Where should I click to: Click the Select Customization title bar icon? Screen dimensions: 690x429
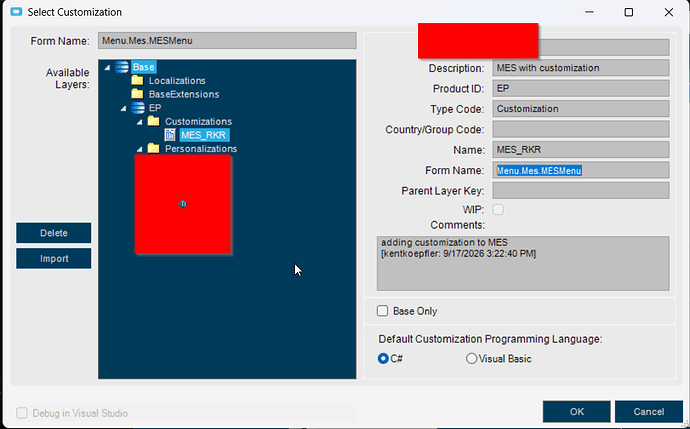[x=16, y=12]
